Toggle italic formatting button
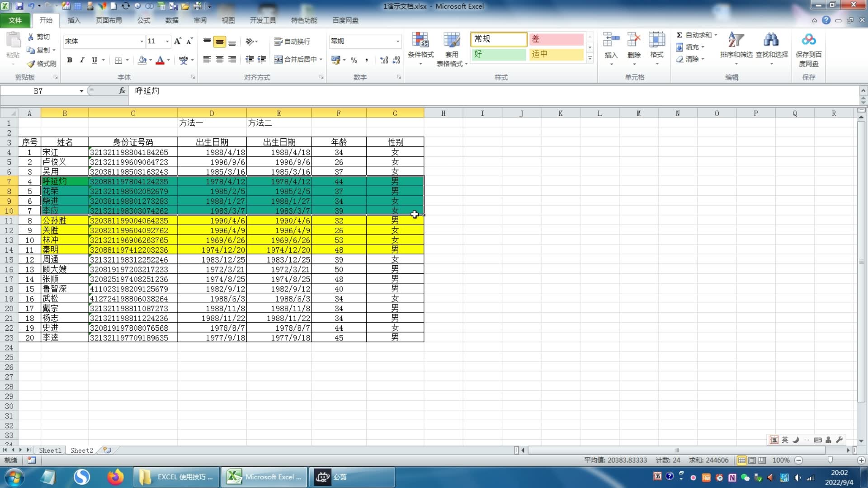868x488 pixels. pos(82,60)
